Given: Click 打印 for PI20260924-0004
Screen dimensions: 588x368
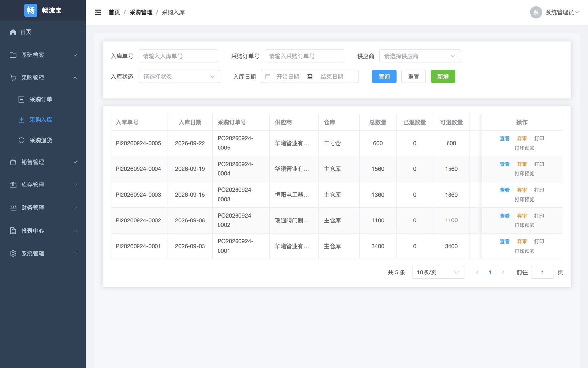Looking at the screenshot, I should 539,165.
